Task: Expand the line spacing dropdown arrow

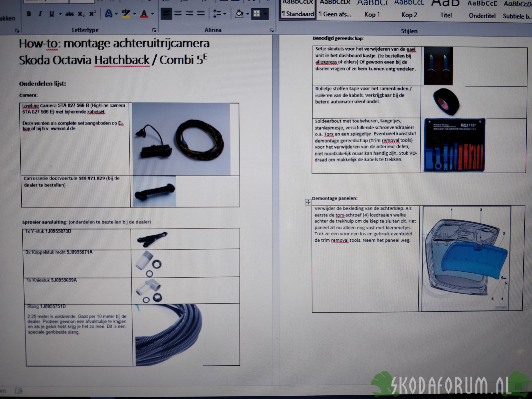Action: coord(225,14)
